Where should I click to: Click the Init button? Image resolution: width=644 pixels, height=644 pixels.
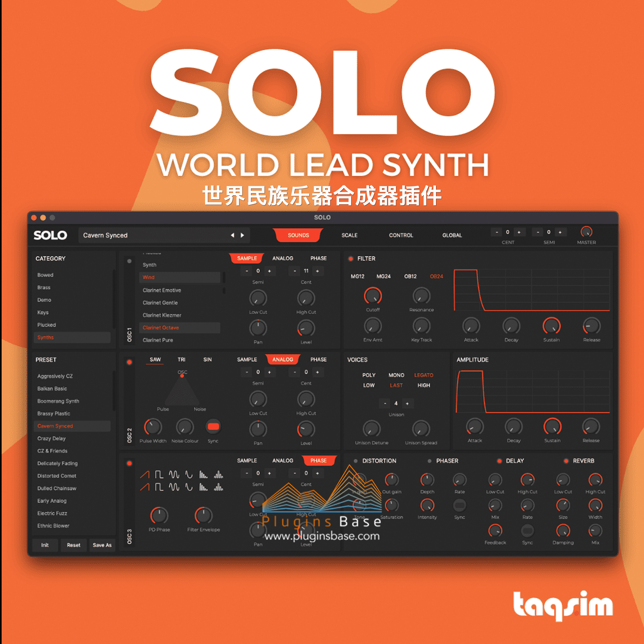pyautogui.click(x=45, y=545)
